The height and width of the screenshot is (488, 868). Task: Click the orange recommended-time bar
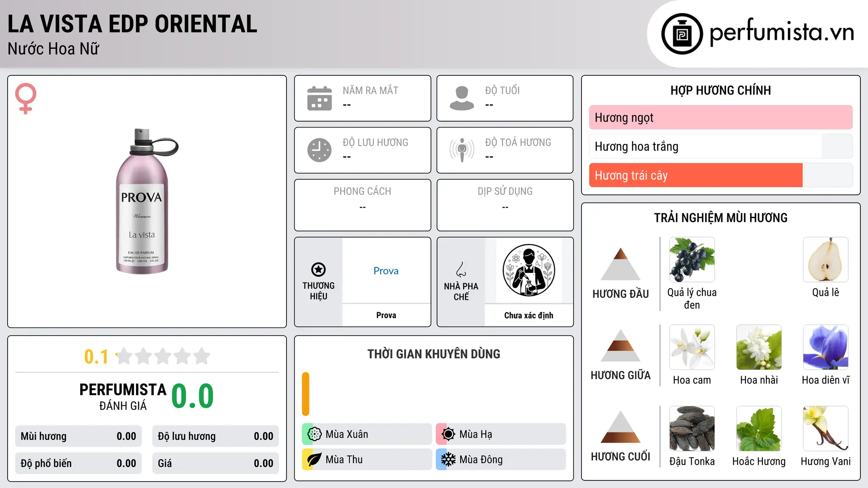pos(306,394)
